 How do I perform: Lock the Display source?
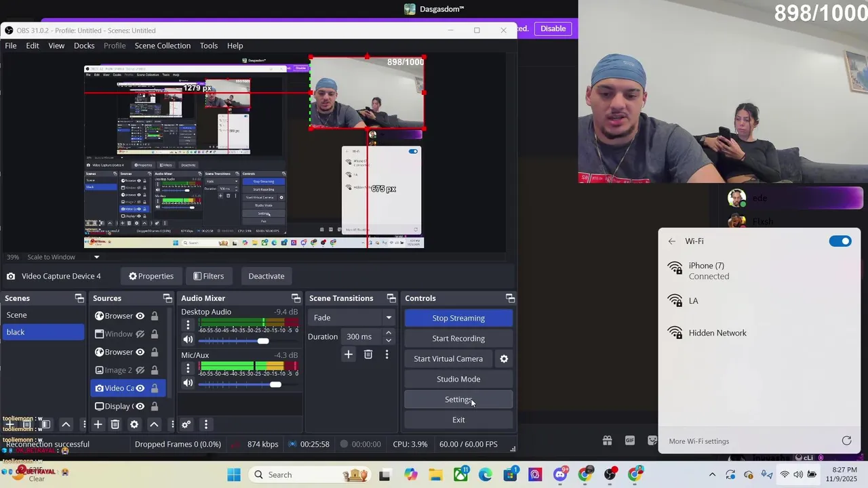tap(155, 406)
